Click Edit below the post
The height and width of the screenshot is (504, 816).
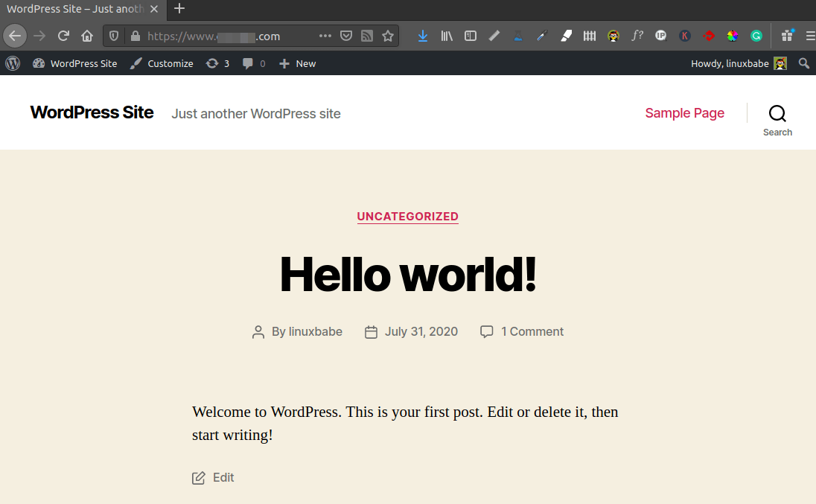(x=223, y=478)
